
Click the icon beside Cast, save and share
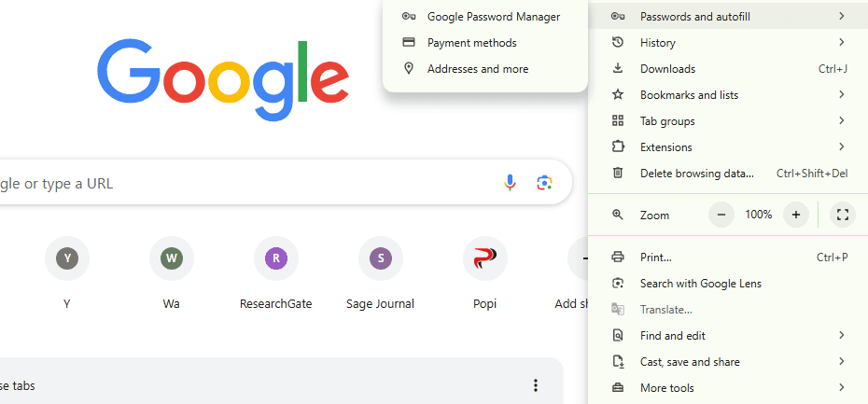click(618, 361)
